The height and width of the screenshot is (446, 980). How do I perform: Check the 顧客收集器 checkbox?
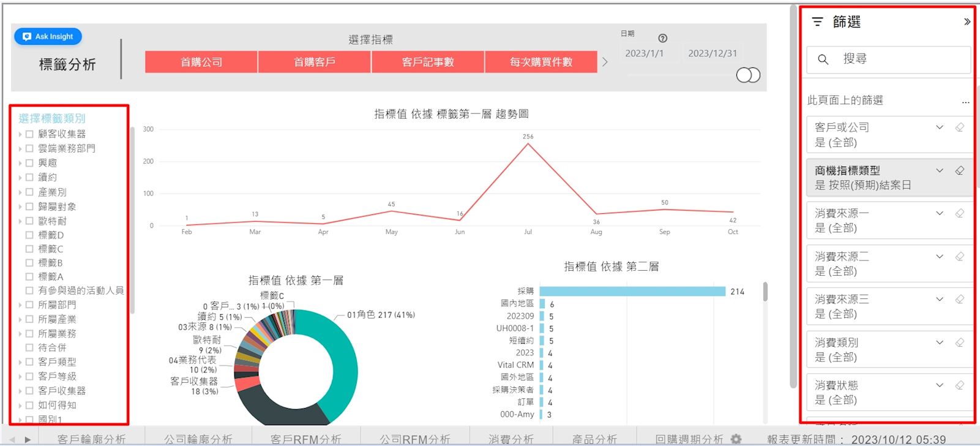coord(29,134)
